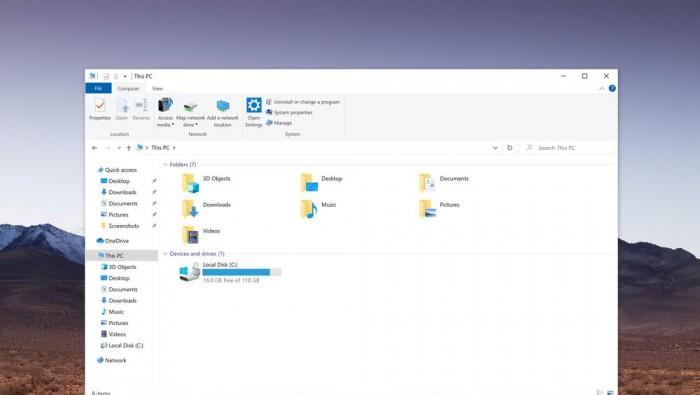Go back with the Back arrow
The height and width of the screenshot is (395, 700).
[94, 148]
